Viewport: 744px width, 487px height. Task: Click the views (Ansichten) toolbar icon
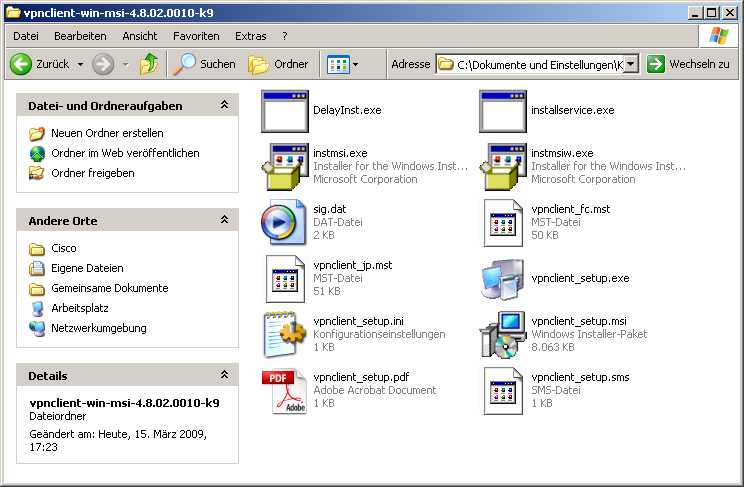(x=338, y=65)
